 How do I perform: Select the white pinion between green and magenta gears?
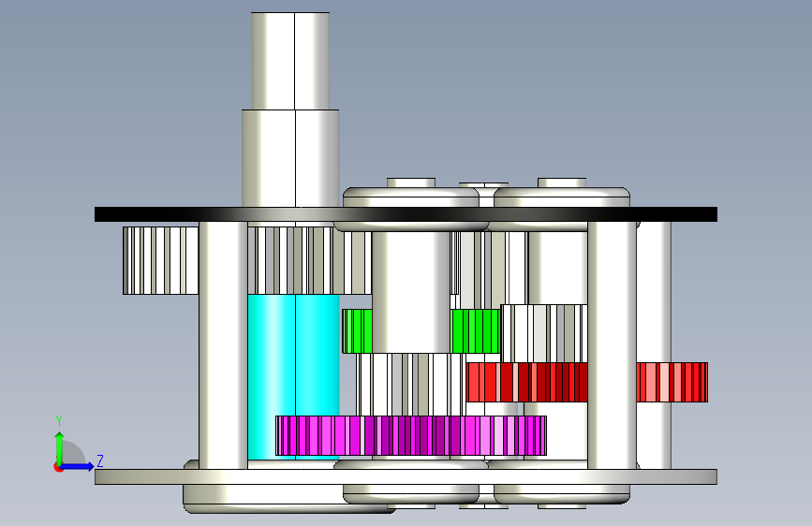pos(410,385)
